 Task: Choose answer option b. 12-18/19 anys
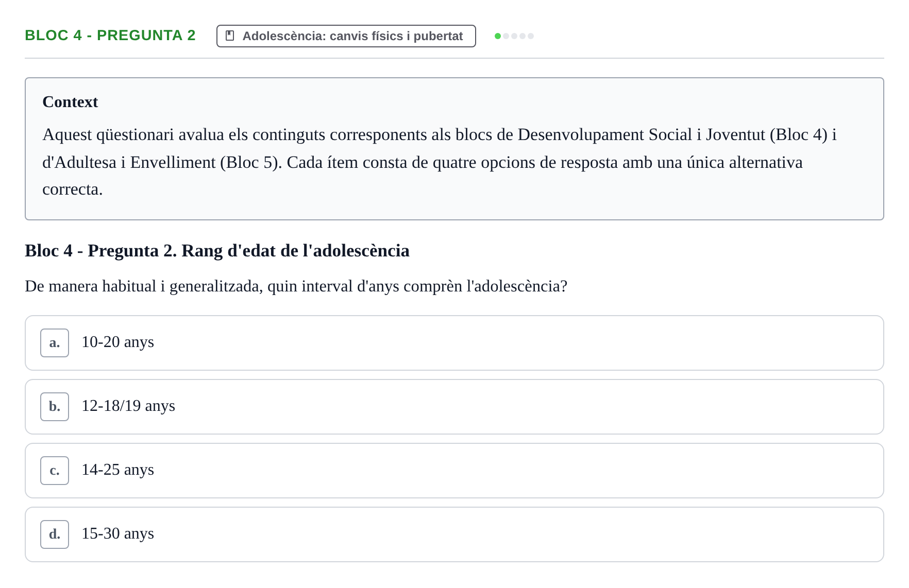tap(454, 407)
